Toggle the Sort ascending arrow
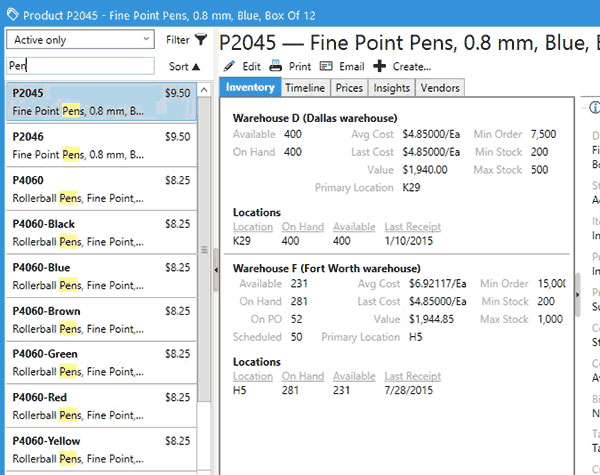The height and width of the screenshot is (475, 600). click(x=196, y=67)
